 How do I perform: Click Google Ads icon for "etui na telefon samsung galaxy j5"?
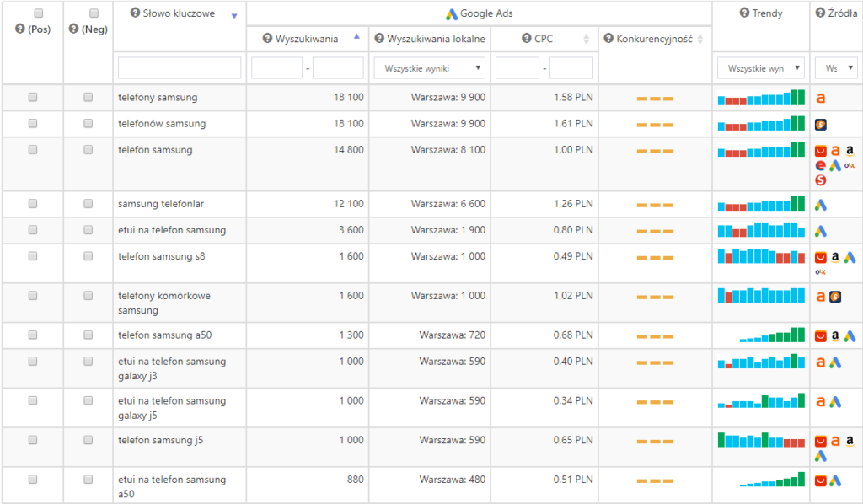835,402
